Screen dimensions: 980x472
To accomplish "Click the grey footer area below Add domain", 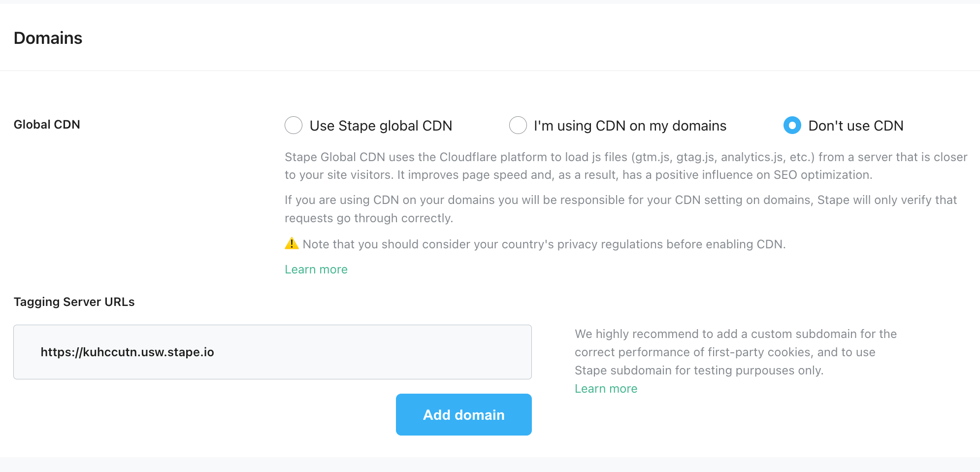I will point(490,466).
